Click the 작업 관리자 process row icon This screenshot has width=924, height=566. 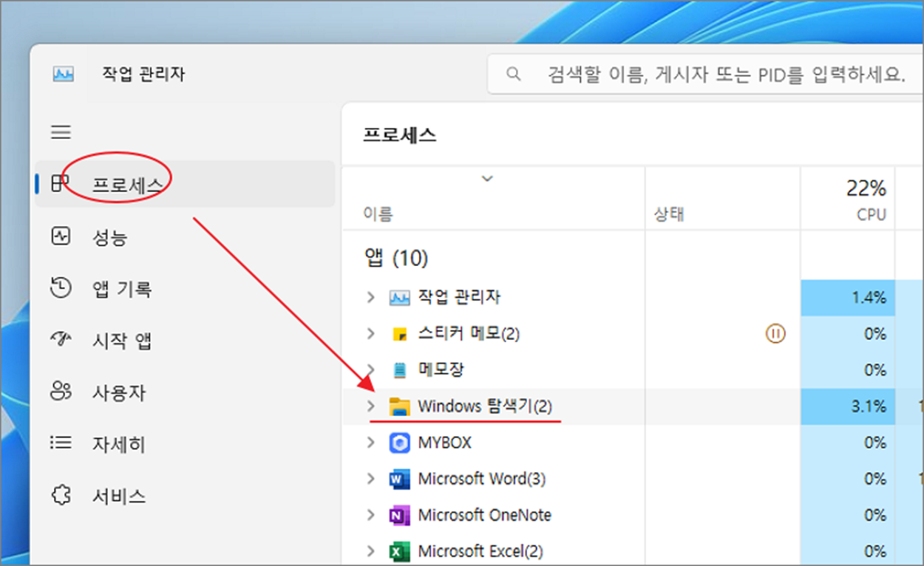click(399, 298)
